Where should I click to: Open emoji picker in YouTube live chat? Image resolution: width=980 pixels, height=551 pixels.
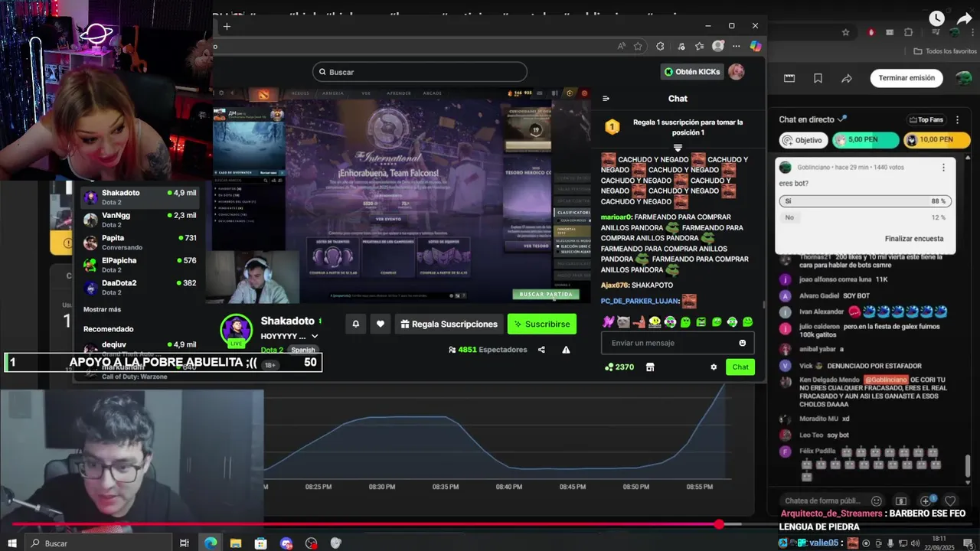(x=877, y=501)
